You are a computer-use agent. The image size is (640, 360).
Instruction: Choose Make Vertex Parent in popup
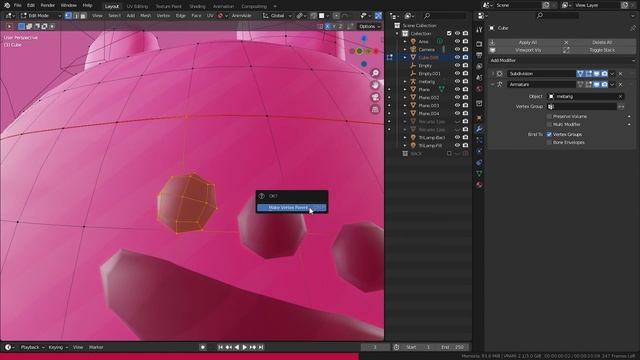(291, 208)
